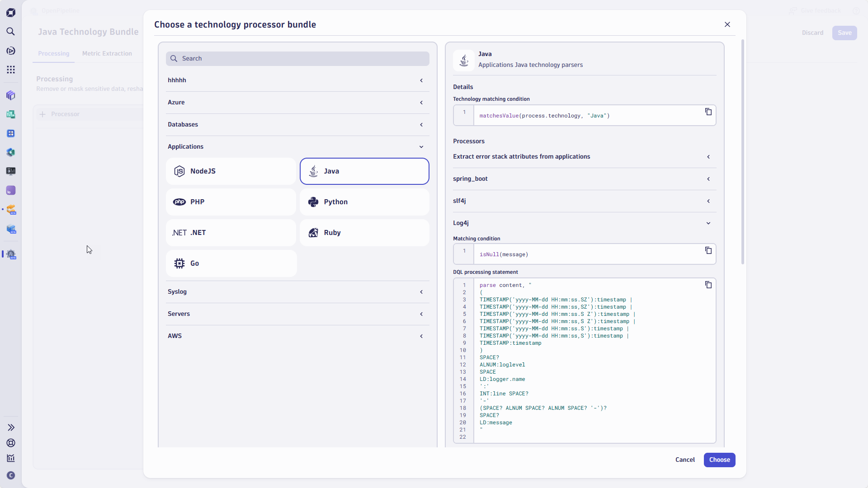
Task: Collapse the Log4j processor section
Action: (x=708, y=223)
